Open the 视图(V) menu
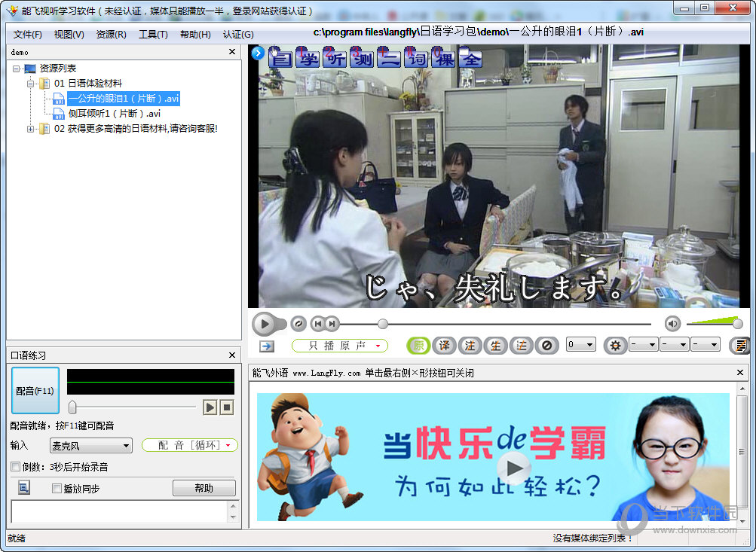The image size is (756, 552). pos(69,34)
